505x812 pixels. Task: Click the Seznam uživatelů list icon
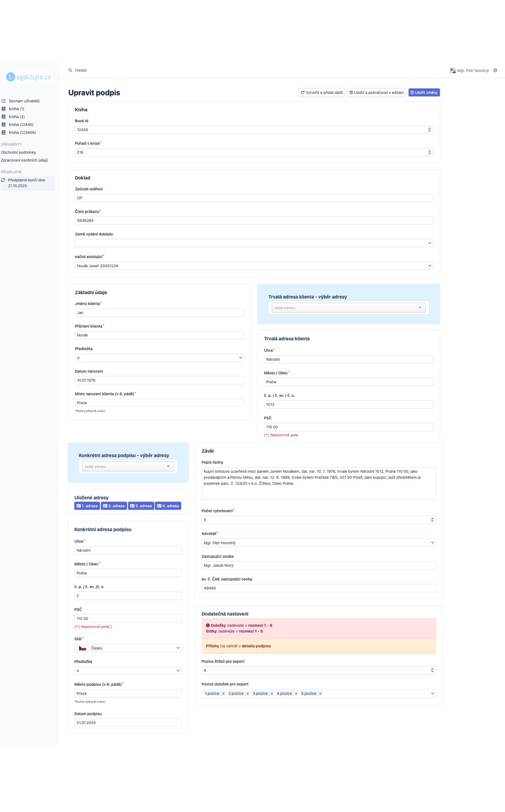(4, 101)
